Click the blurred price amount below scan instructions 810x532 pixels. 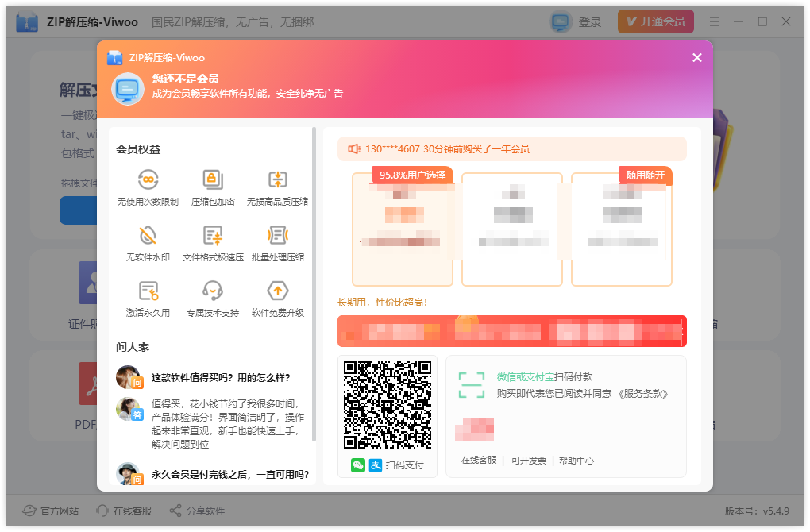[474, 429]
